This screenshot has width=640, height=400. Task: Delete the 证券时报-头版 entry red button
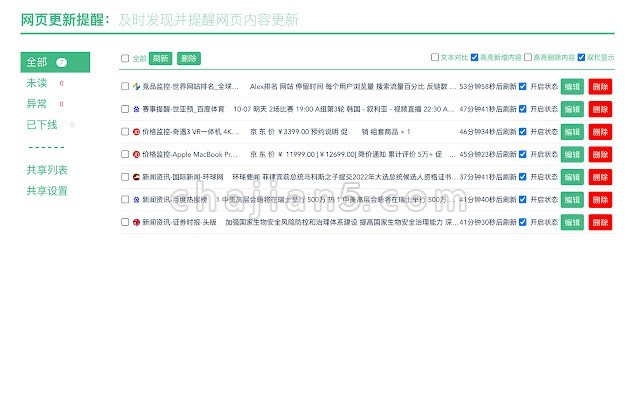coord(600,222)
